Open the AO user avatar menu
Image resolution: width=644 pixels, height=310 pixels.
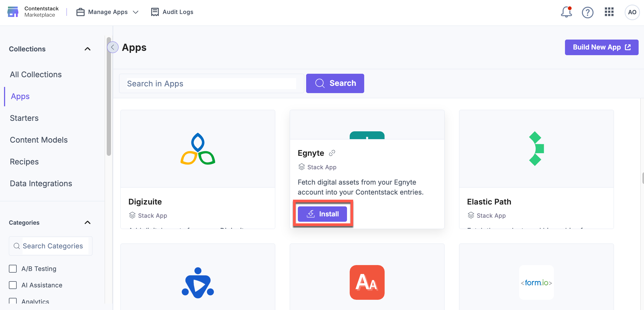(x=632, y=12)
